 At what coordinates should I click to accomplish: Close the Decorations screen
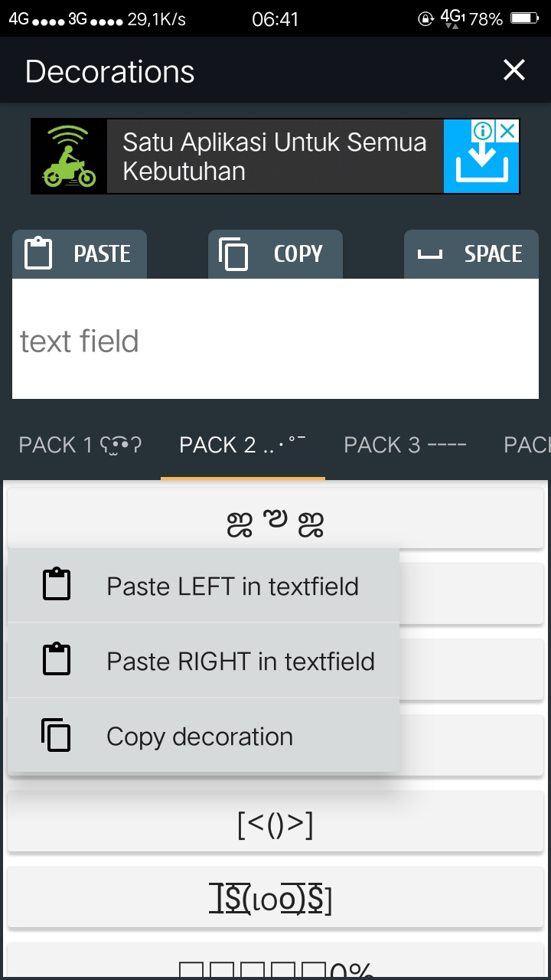click(x=514, y=70)
